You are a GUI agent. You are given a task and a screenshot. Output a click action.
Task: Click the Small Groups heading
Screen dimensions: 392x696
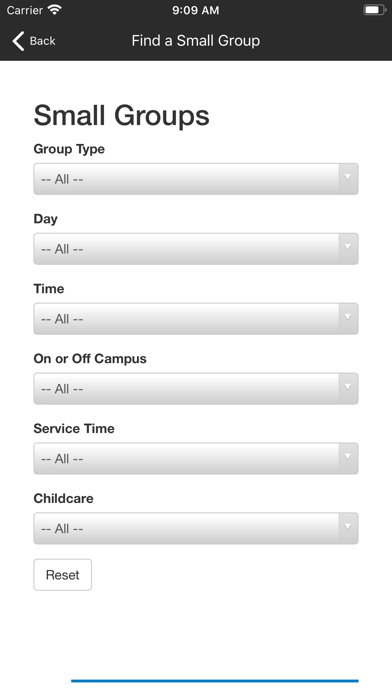pos(122,115)
